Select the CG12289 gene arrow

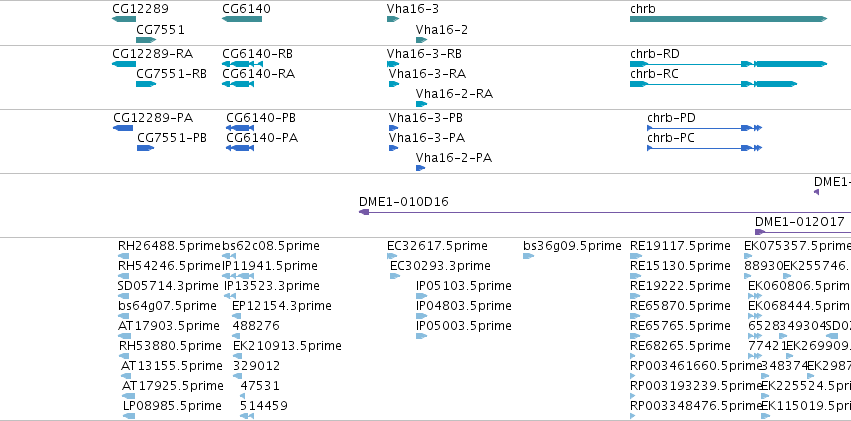(124, 19)
